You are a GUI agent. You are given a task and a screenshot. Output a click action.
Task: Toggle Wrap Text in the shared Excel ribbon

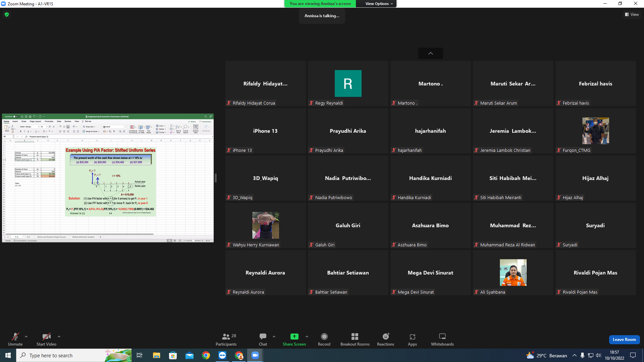coord(89,127)
